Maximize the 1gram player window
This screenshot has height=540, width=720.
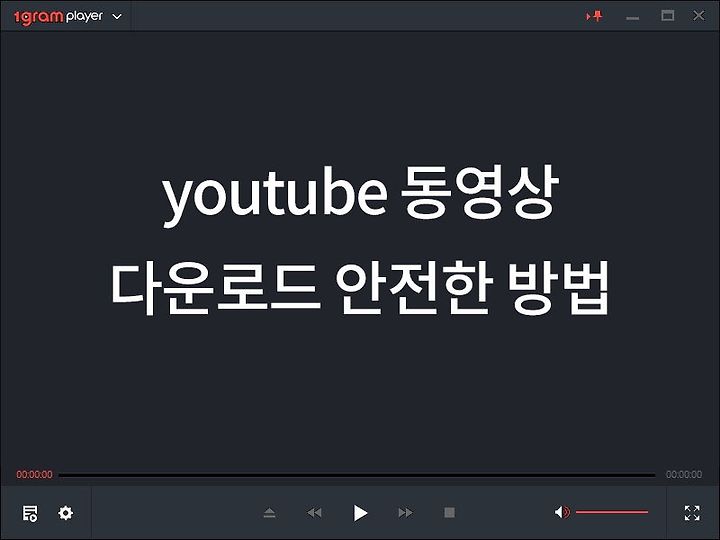coord(667,16)
